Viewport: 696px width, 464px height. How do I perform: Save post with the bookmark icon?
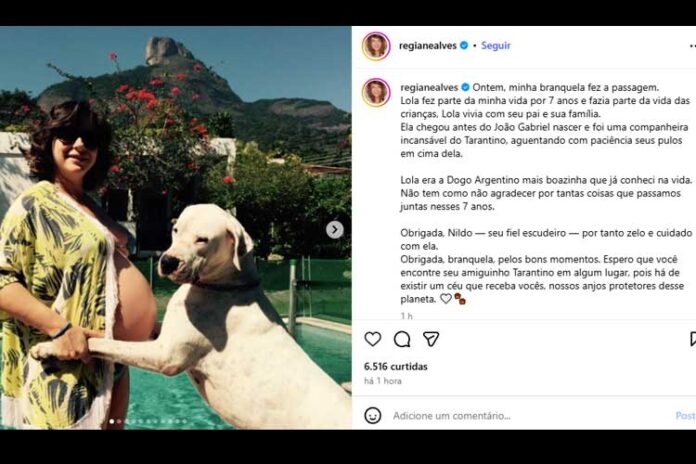(x=692, y=340)
